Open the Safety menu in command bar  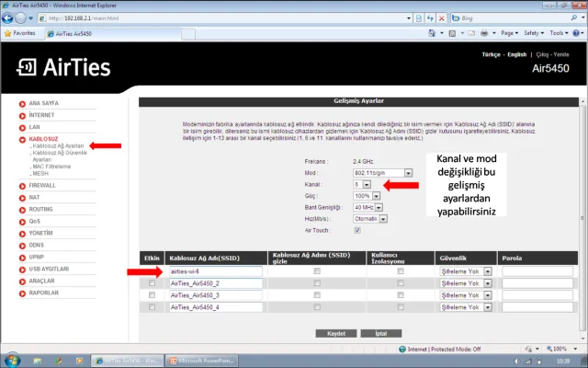tap(534, 33)
